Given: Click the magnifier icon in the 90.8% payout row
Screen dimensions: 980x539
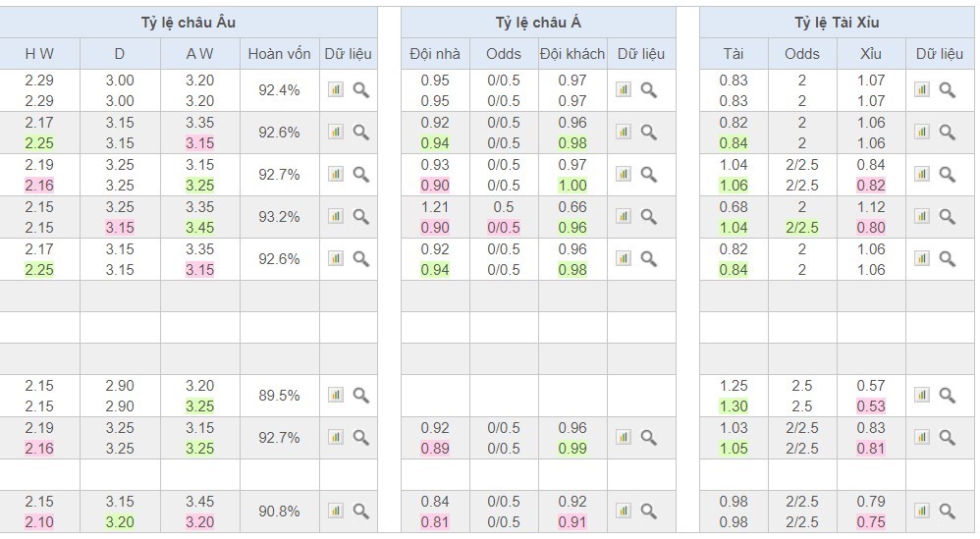Looking at the screenshot, I should [361, 511].
